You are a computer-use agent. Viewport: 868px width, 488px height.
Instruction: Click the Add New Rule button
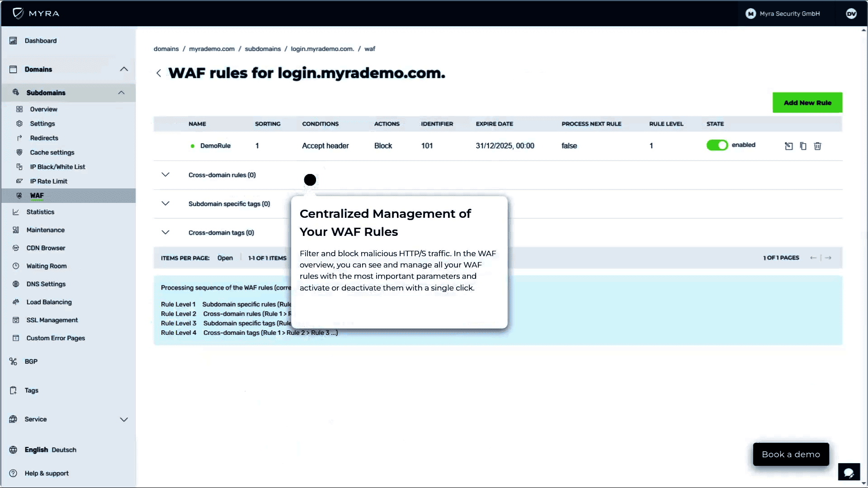coord(807,103)
